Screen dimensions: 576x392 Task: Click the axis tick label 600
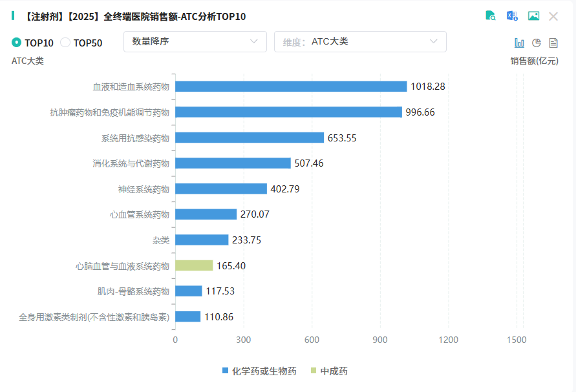coord(312,340)
